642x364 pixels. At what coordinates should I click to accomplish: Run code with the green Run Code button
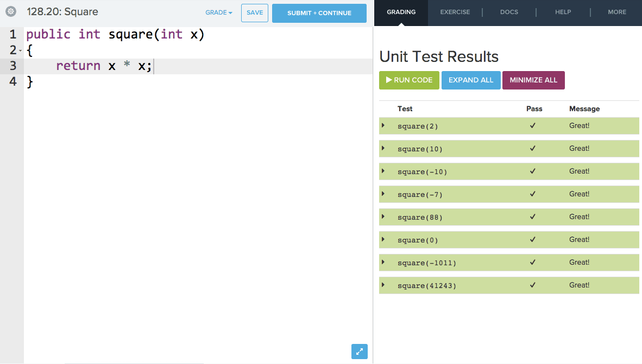pyautogui.click(x=409, y=80)
